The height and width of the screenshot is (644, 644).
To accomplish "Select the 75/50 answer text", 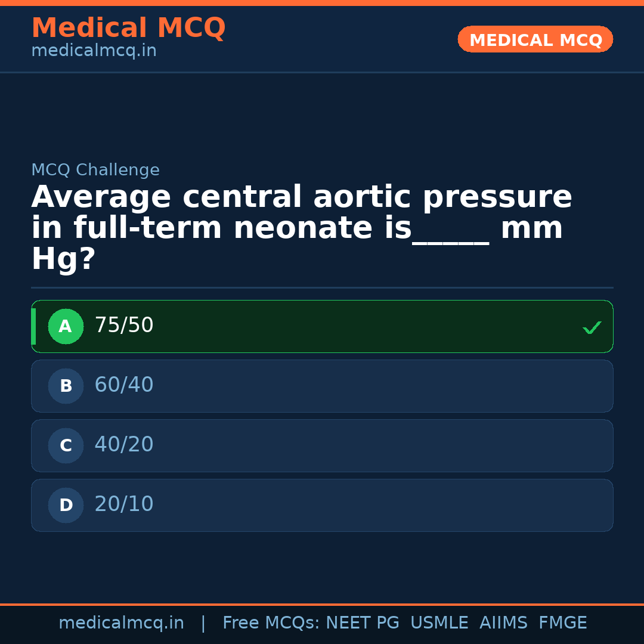I will click(124, 326).
